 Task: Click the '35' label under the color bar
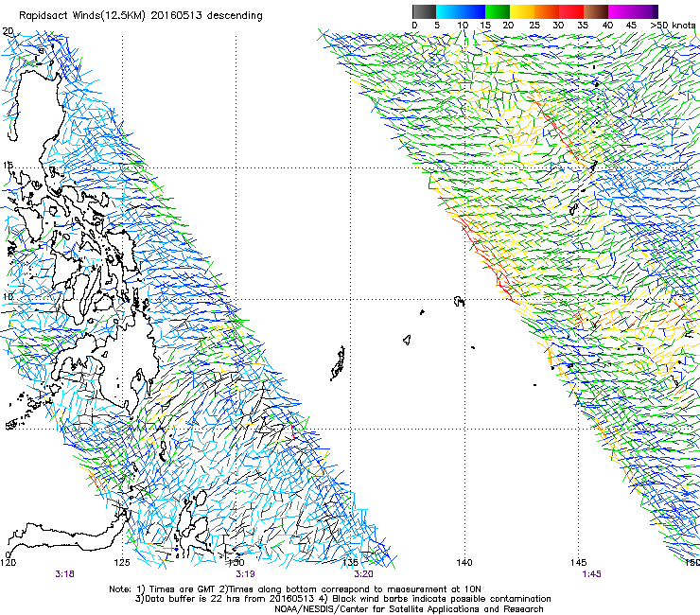pyautogui.click(x=583, y=25)
